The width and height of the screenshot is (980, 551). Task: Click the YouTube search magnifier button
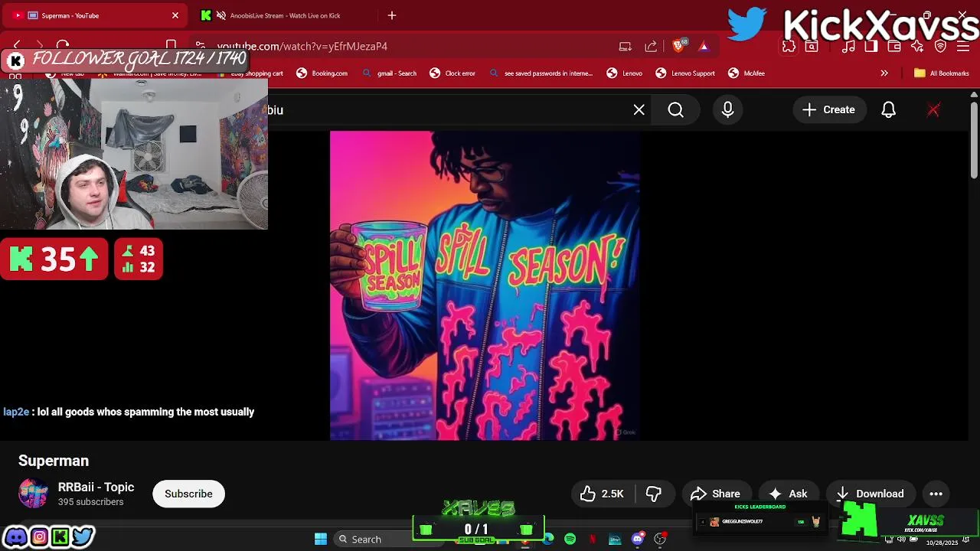675,110
